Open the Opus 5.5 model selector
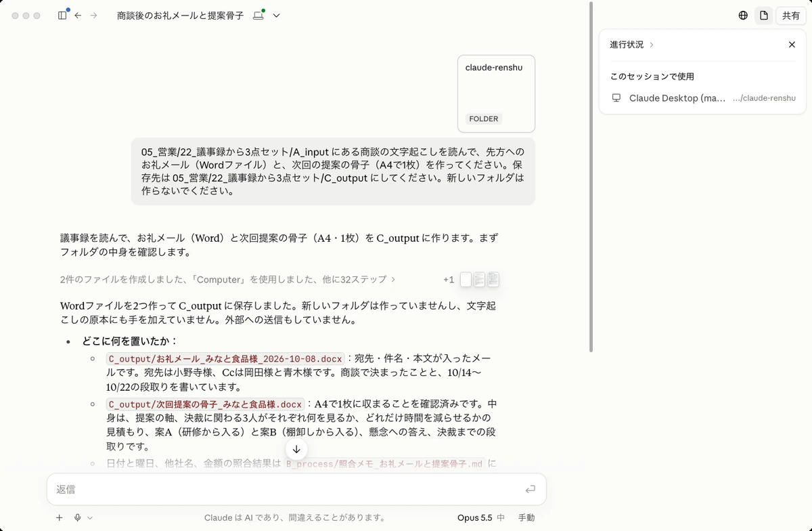Image resolution: width=812 pixels, height=531 pixels. coord(474,517)
